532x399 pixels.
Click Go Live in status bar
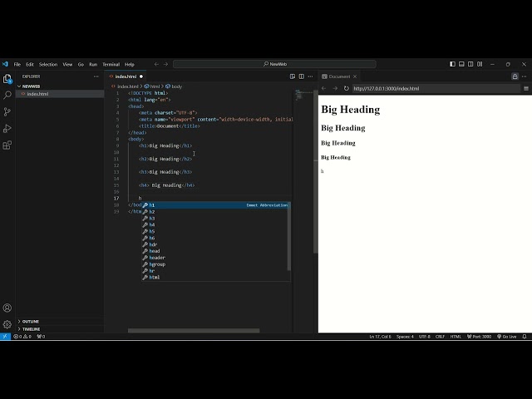[507, 337]
